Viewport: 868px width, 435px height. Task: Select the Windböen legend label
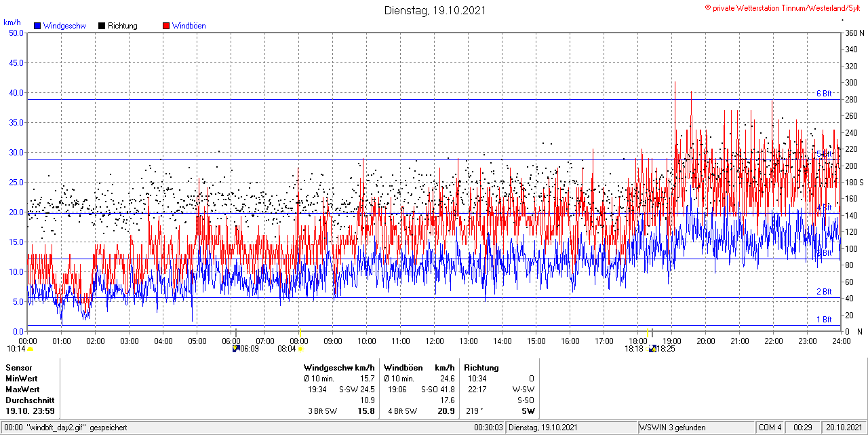[189, 26]
